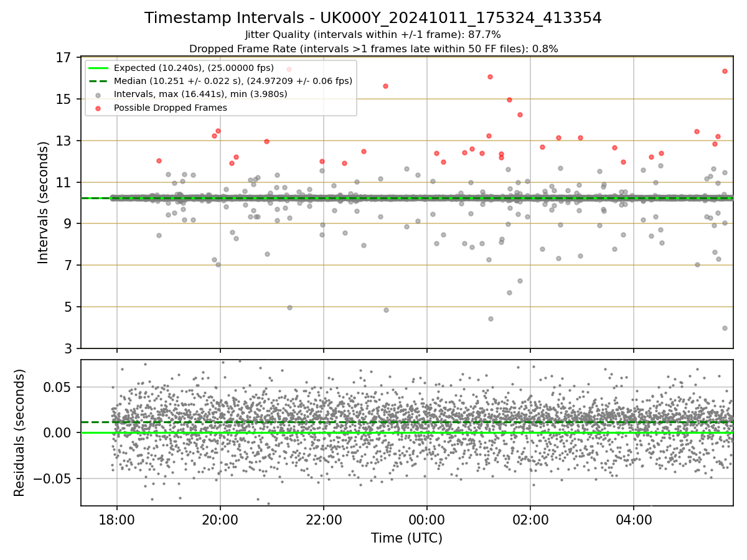
Task: Click the 04:00 time axis tick label
Action: [634, 518]
